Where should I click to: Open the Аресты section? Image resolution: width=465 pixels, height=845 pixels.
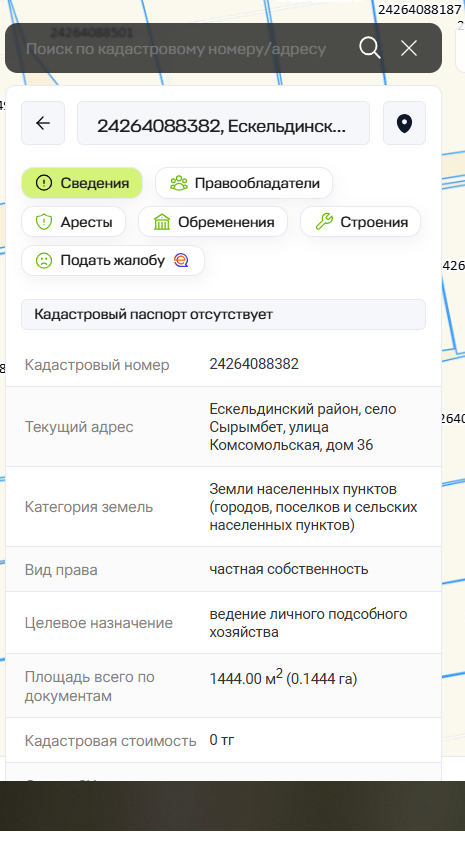[73, 221]
